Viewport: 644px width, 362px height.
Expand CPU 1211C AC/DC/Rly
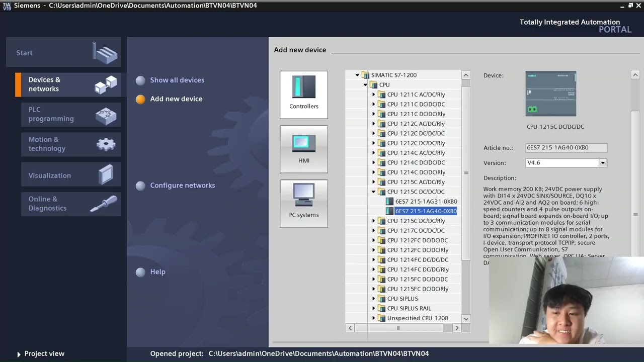click(x=374, y=95)
